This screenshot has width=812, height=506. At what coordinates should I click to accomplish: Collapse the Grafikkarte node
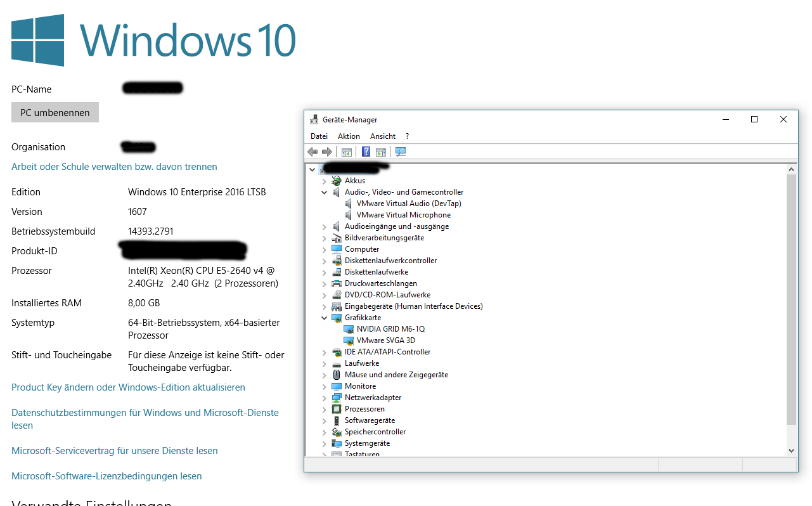tap(324, 318)
